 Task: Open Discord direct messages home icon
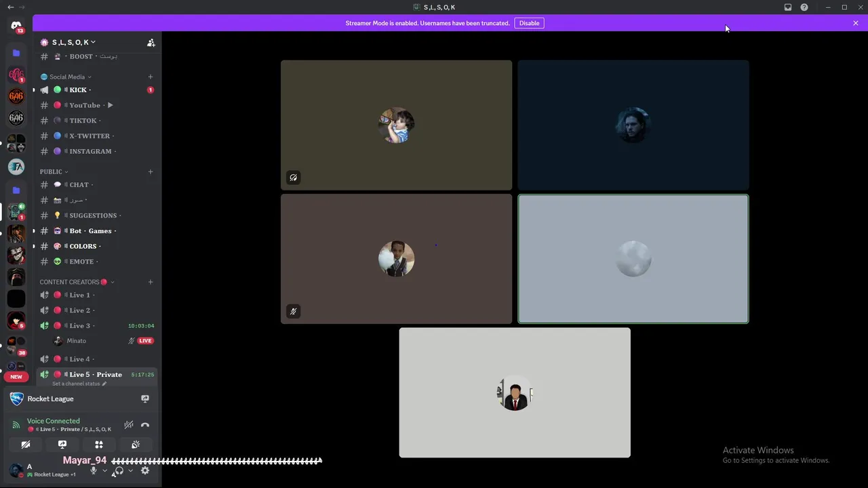[16, 26]
